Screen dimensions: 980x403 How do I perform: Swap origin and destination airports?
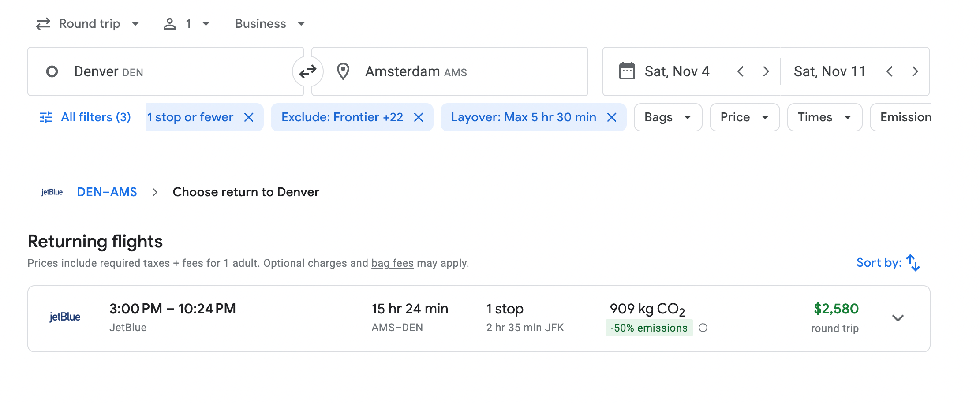tap(307, 71)
